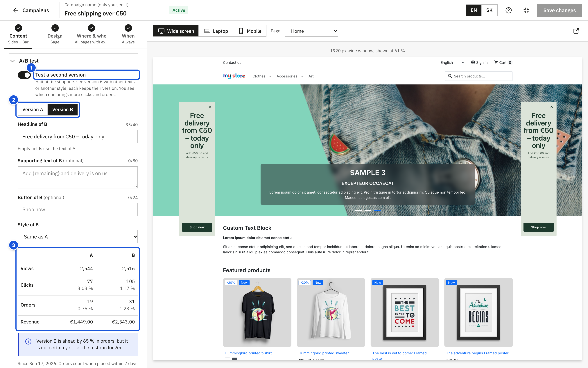Open the help question mark icon
Screen dimensions: 588x368
coord(509,10)
